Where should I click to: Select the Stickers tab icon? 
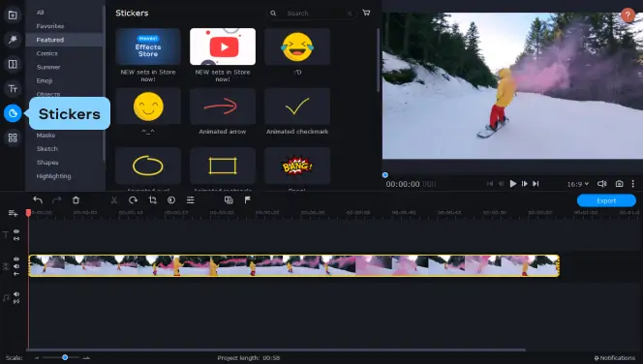[13, 113]
